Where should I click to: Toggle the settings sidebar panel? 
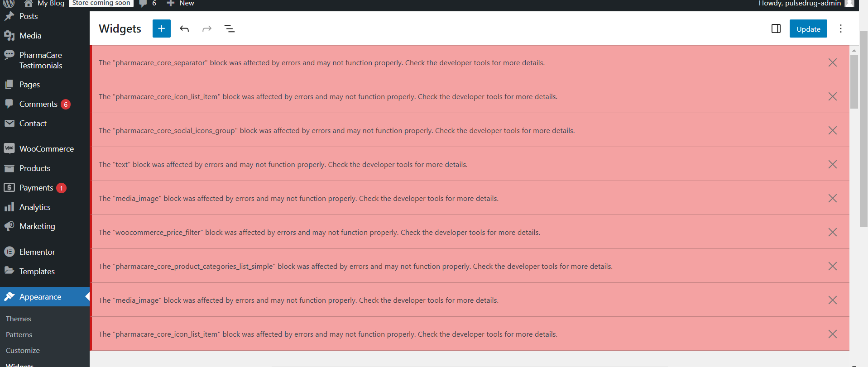coord(776,29)
